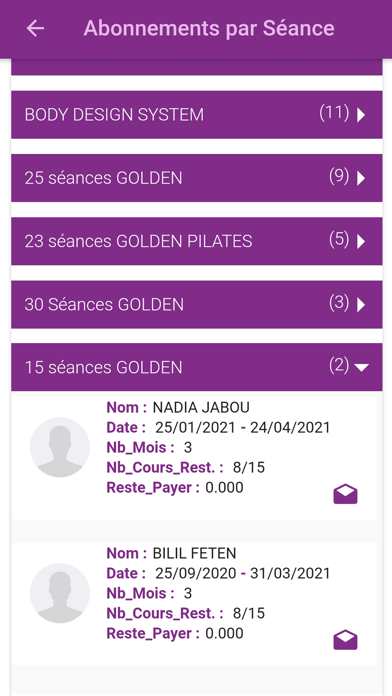Open NADIA JABOU member name

(x=201, y=407)
